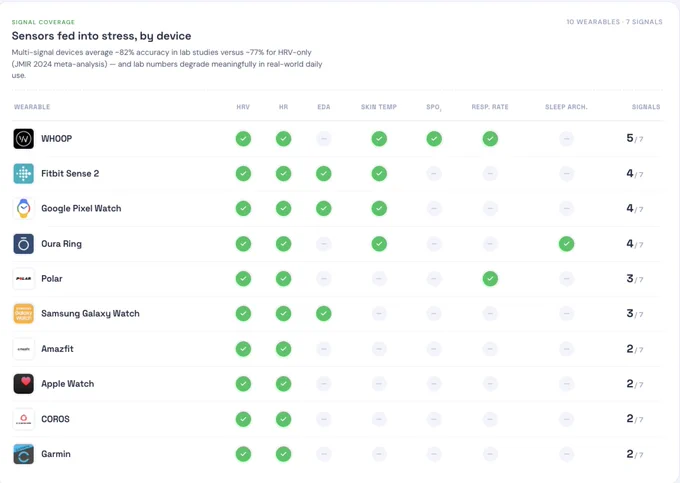Click Garmin's 2/7 signals score
Screen dimensions: 680x483
click(635, 454)
